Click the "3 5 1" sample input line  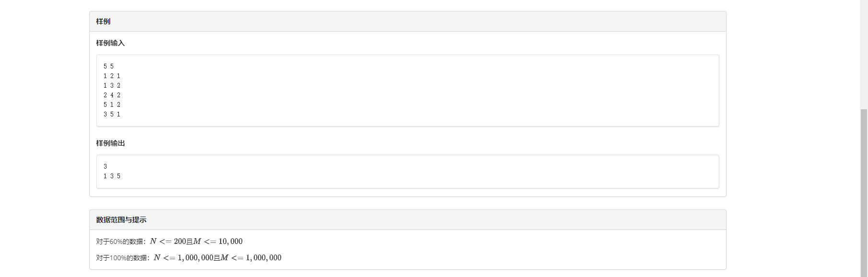(112, 115)
